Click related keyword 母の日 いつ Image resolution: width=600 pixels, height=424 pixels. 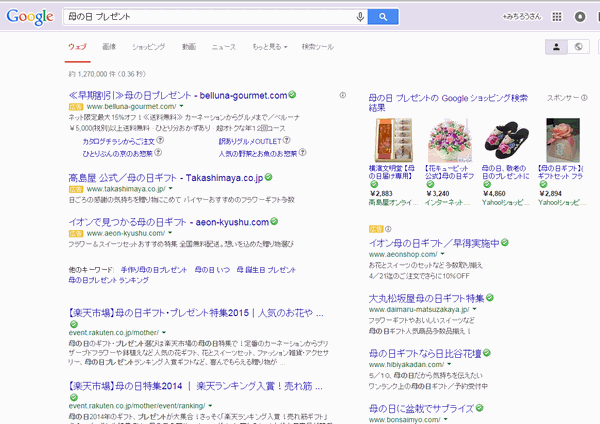pyautogui.click(x=212, y=270)
